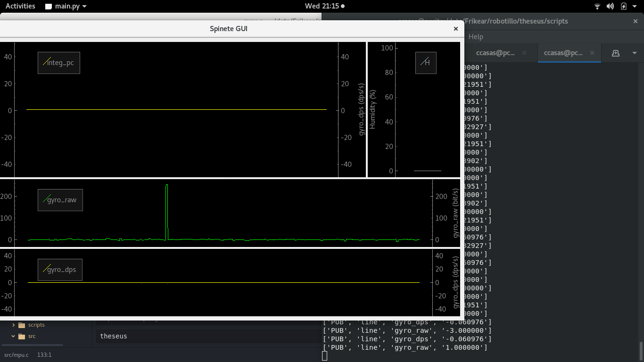Click src/mpu.c in status bar
The image size is (644, 362).
click(17, 354)
